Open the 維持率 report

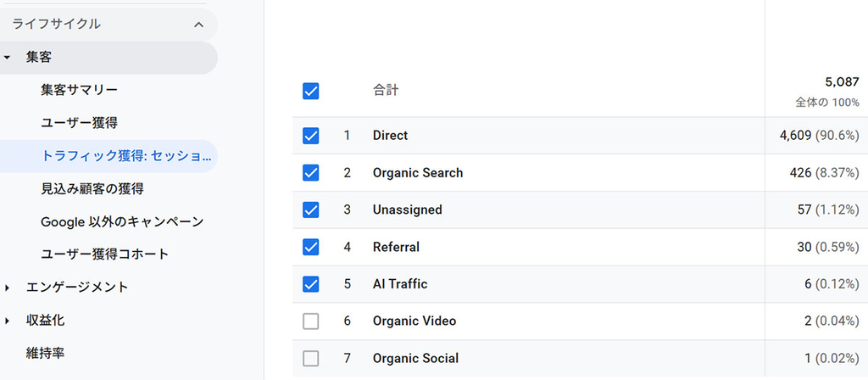pyautogui.click(x=45, y=353)
